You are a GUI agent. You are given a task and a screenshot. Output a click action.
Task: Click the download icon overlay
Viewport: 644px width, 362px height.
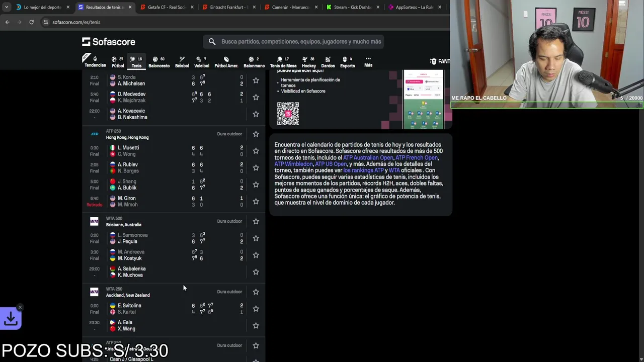coord(11,318)
